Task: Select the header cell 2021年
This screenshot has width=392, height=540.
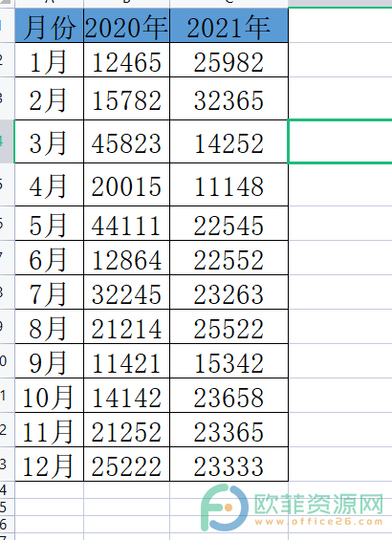Action: (229, 26)
